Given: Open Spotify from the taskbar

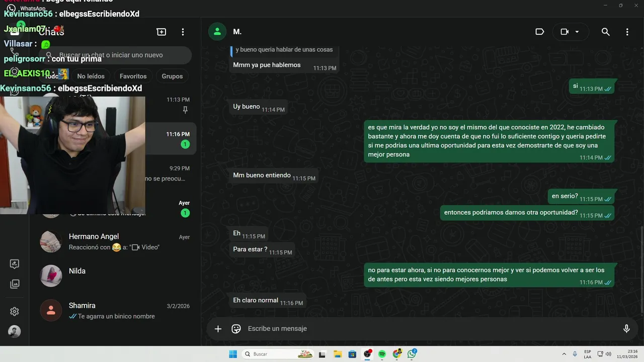Looking at the screenshot, I should coord(382,354).
